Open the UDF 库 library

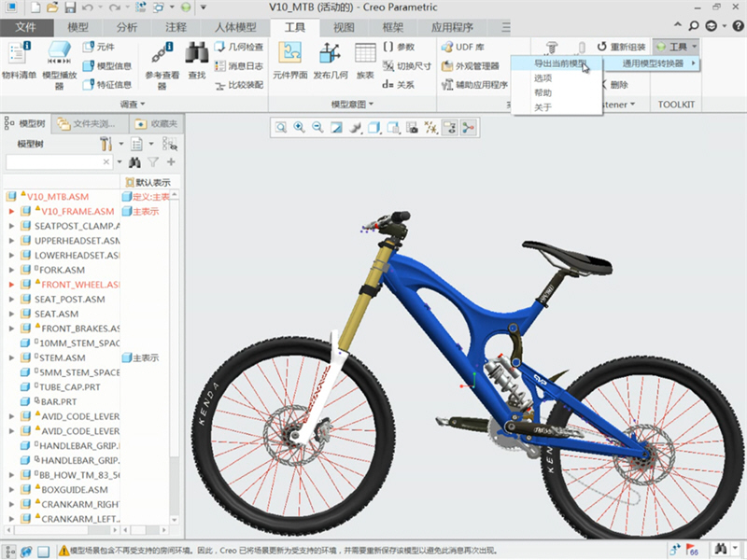[x=462, y=47]
